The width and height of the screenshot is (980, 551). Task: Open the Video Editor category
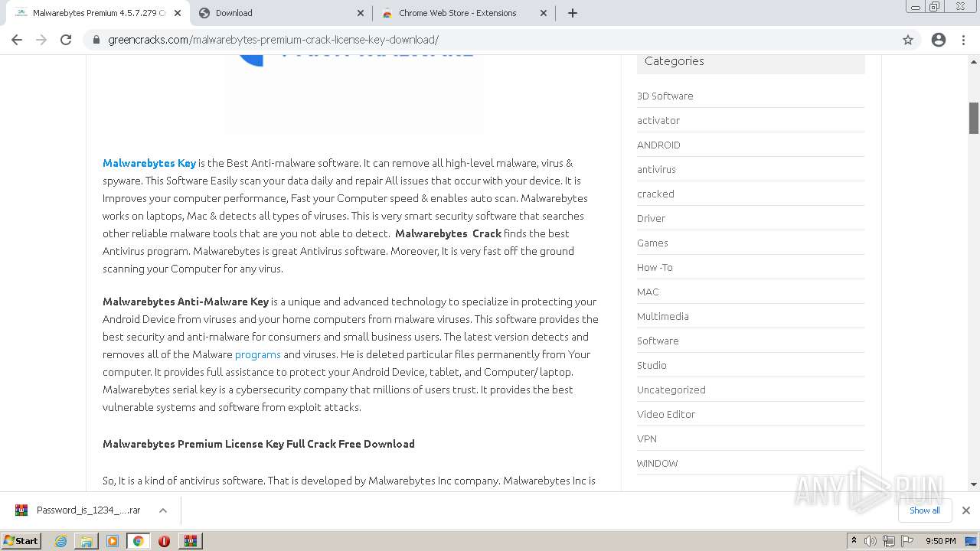(666, 414)
